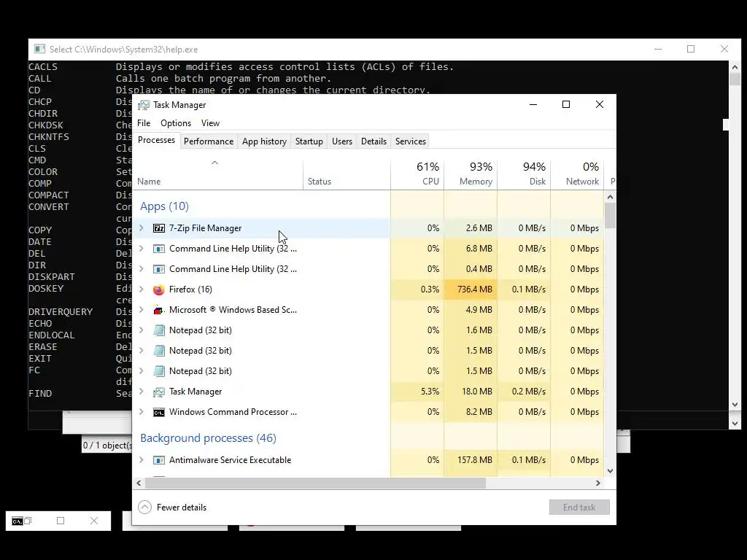Expand the 7-Zip File Manager process
The image size is (747, 560).
142,228
